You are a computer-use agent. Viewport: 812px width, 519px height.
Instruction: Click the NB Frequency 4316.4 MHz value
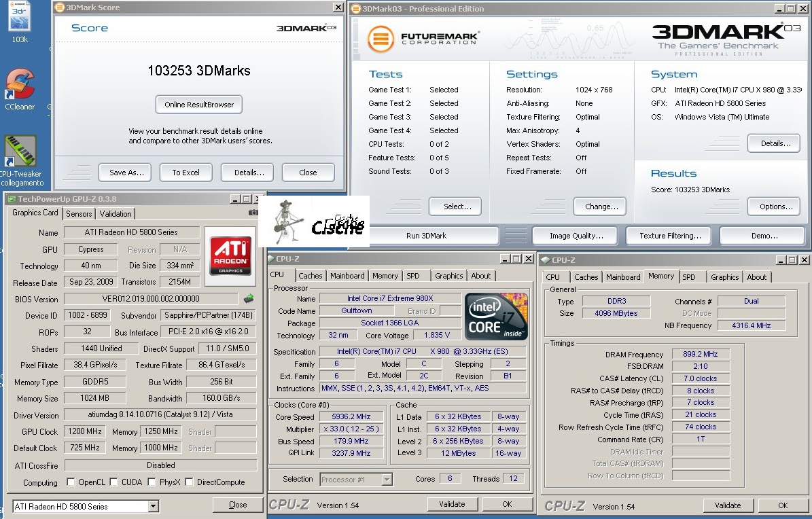[x=751, y=326]
